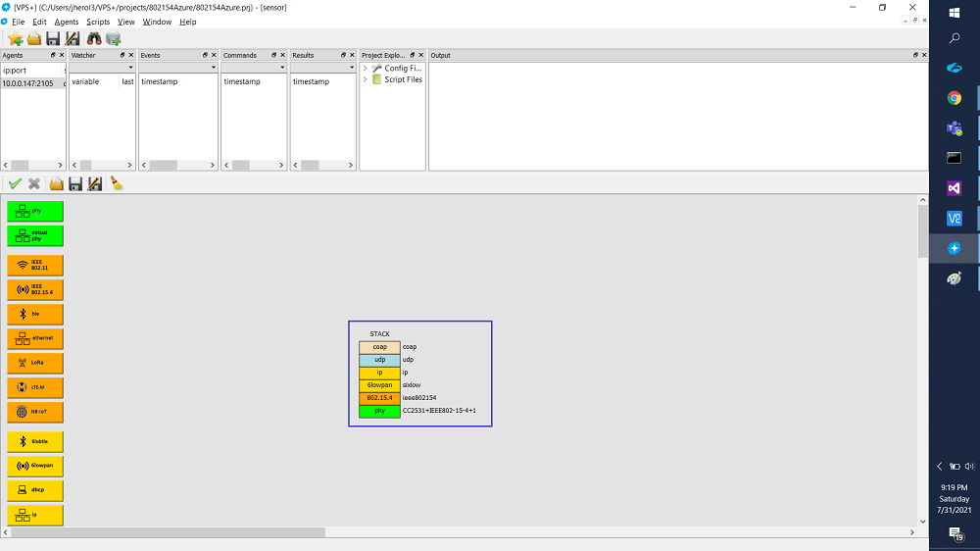Open the Commands filter dropdown
The width and height of the screenshot is (980, 551).
click(283, 68)
